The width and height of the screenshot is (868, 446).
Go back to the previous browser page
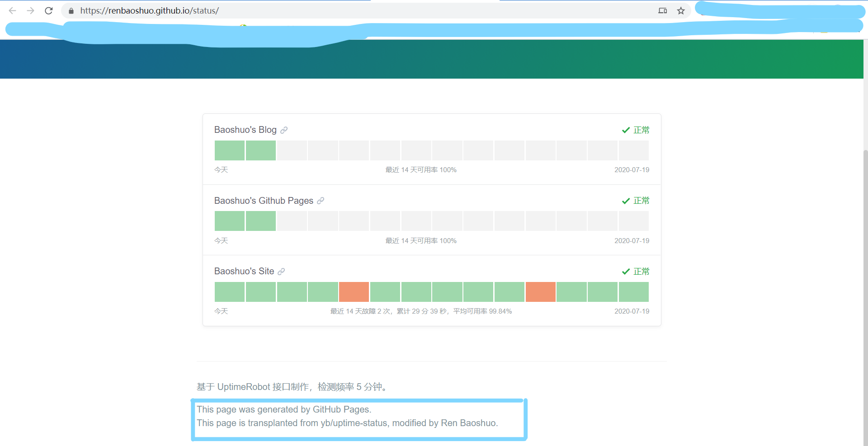(13, 10)
